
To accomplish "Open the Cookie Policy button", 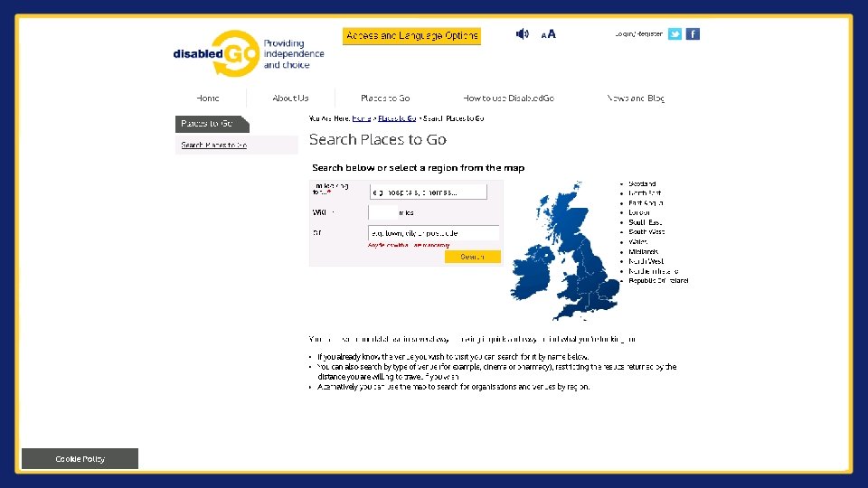I will (80, 459).
